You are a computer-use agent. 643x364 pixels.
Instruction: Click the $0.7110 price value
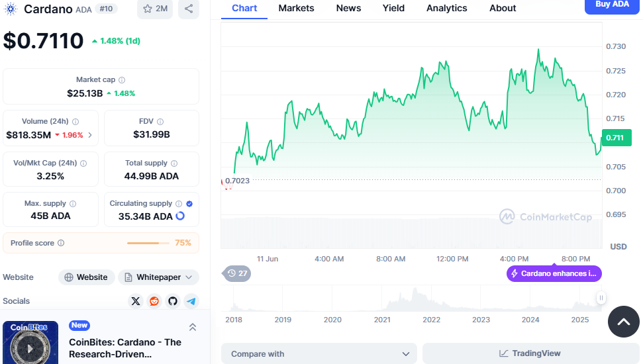[43, 41]
